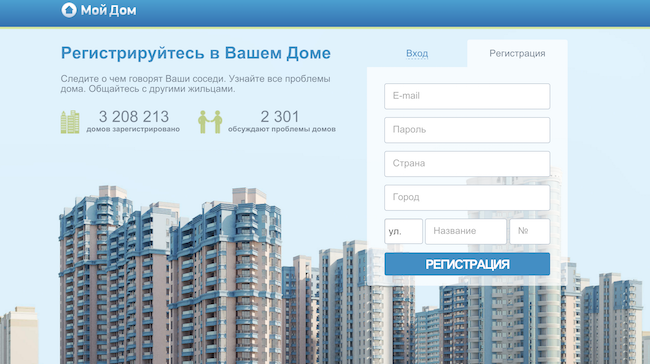
Task: Click the Следите о чем говорят description text
Action: [x=195, y=84]
